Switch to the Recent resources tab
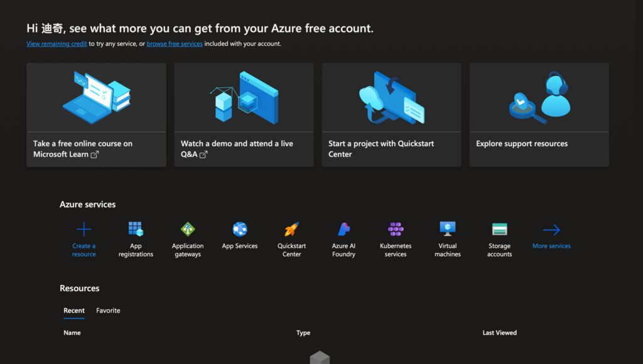The width and height of the screenshot is (643, 364). coord(74,311)
